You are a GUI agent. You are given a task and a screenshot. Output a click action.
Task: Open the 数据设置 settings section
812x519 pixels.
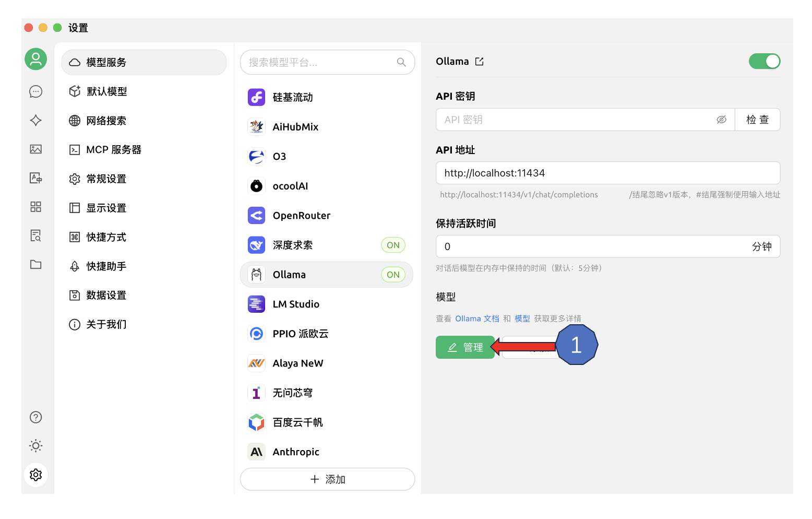[x=144, y=296]
